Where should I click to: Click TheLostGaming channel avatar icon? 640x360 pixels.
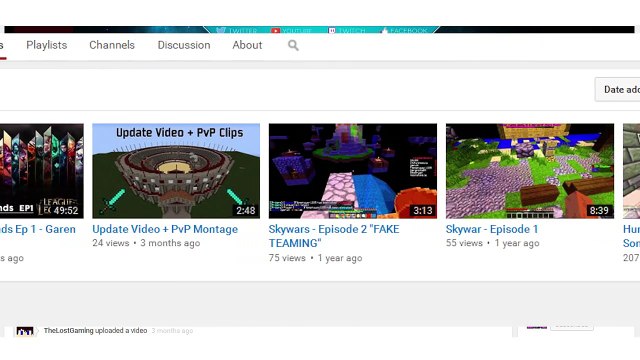(24, 331)
